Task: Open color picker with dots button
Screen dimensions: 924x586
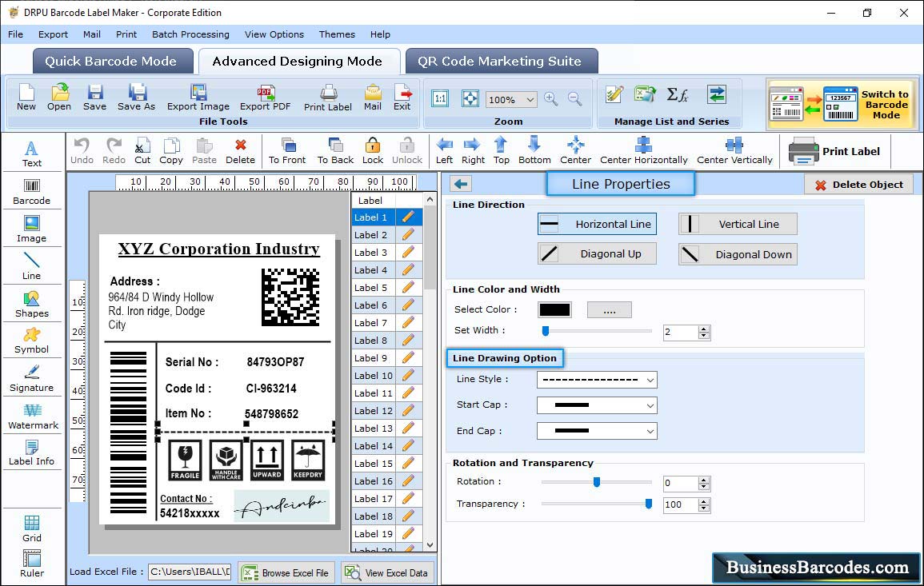Action: [610, 309]
